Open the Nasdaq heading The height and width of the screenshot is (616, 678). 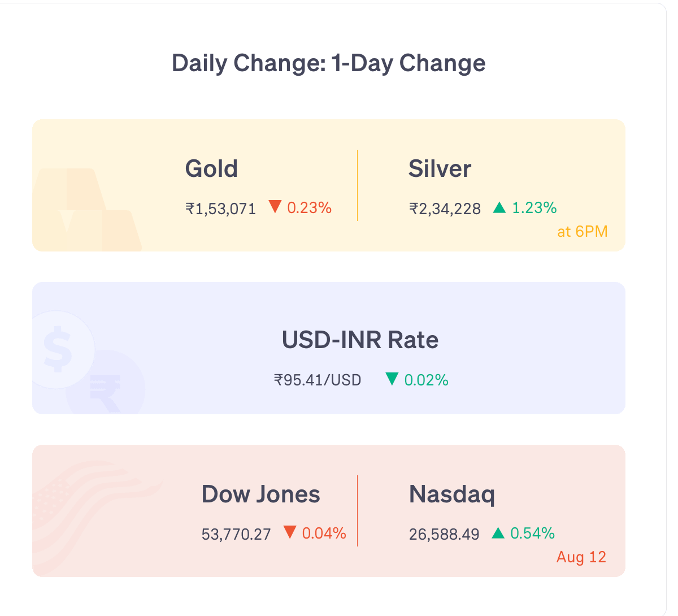pyautogui.click(x=452, y=494)
